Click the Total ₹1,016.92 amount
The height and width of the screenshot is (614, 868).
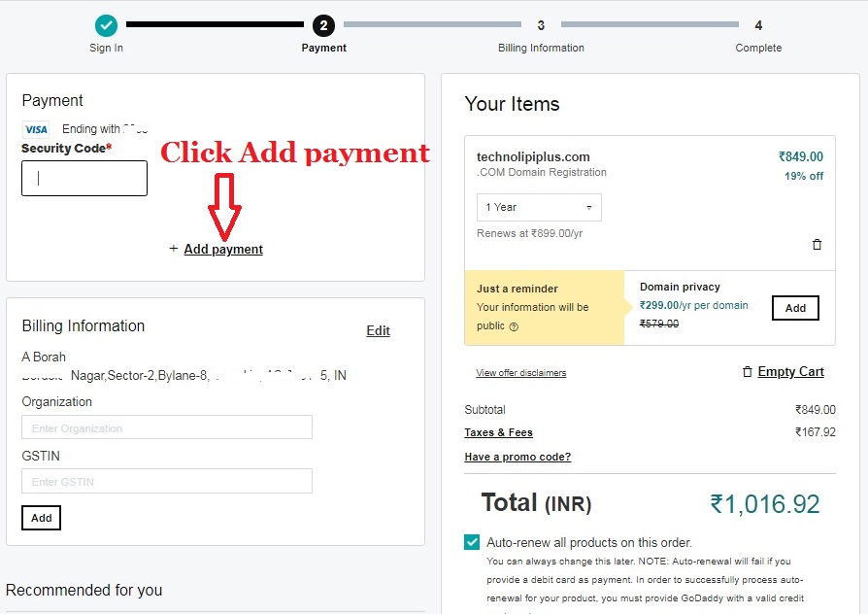pos(764,504)
